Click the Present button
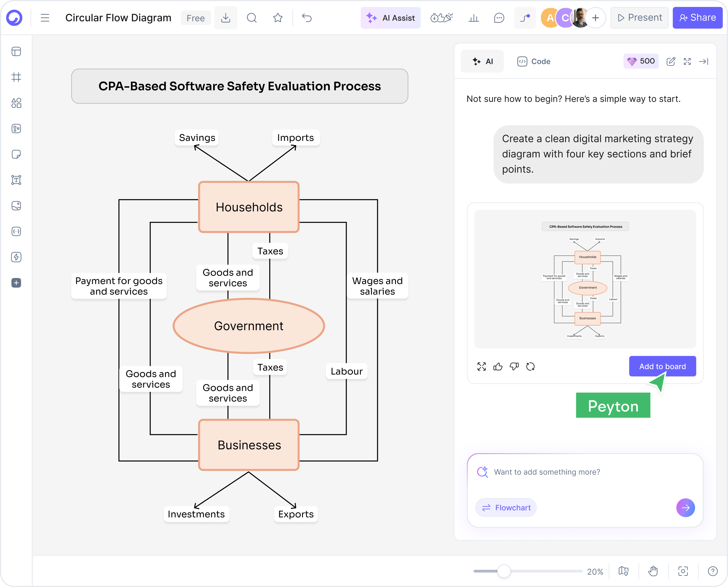The width and height of the screenshot is (728, 587). pyautogui.click(x=639, y=18)
